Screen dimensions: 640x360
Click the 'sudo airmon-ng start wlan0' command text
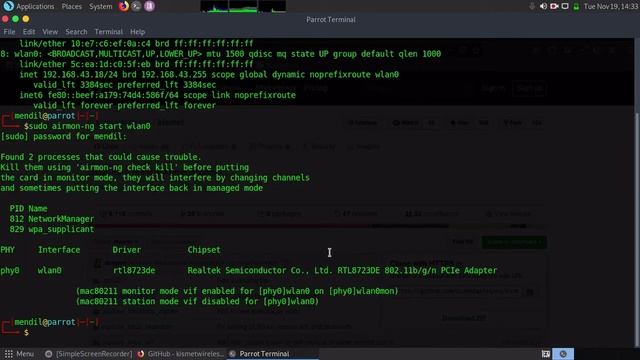(x=90, y=126)
